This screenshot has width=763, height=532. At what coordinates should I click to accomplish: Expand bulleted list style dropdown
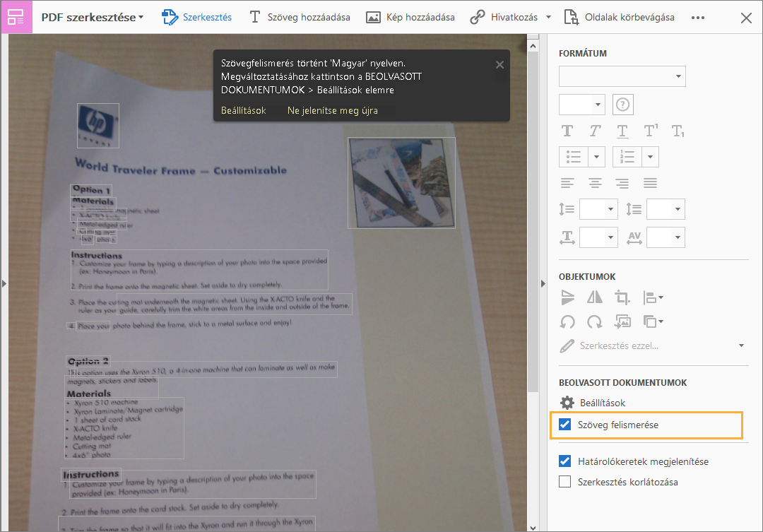(596, 157)
